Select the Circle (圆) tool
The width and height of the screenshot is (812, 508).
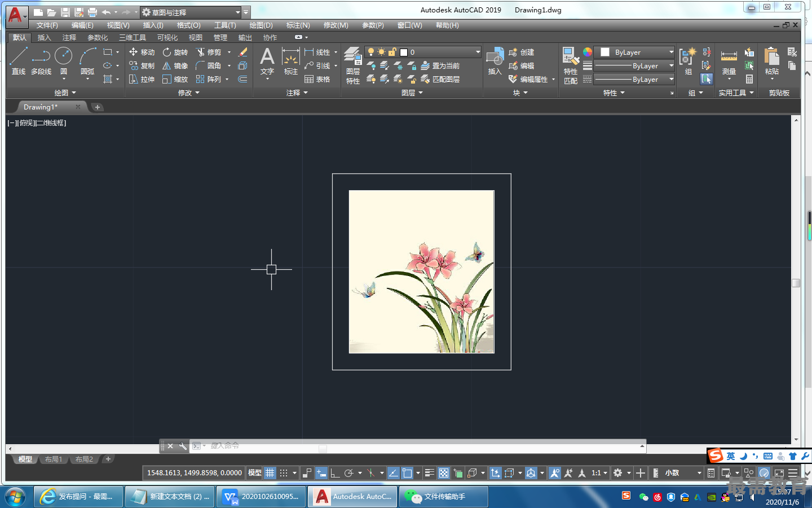click(64, 61)
